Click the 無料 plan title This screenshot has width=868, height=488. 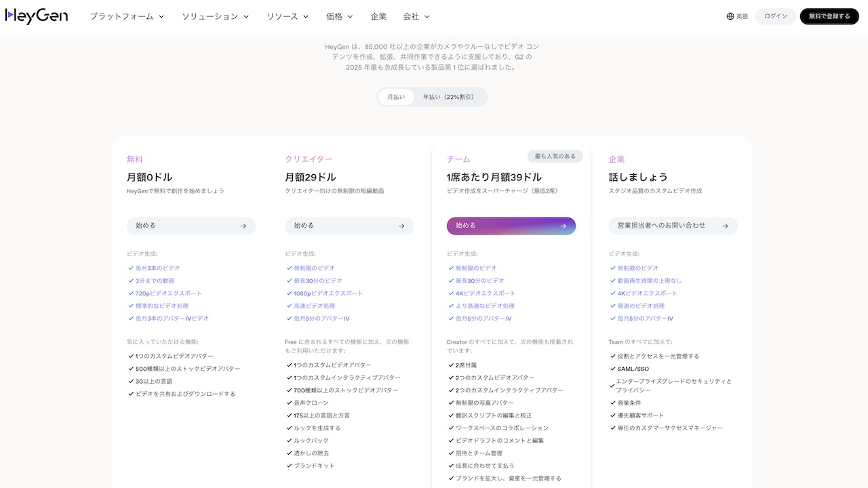click(x=135, y=159)
